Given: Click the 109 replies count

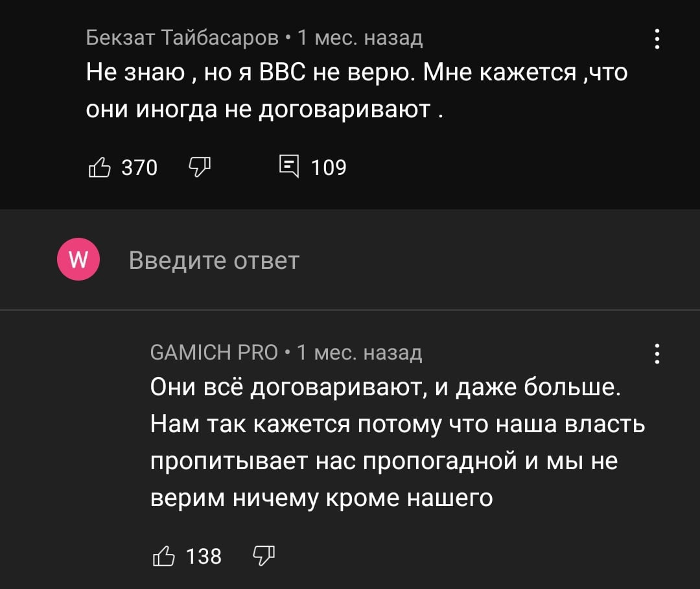Looking at the screenshot, I should (x=329, y=168).
